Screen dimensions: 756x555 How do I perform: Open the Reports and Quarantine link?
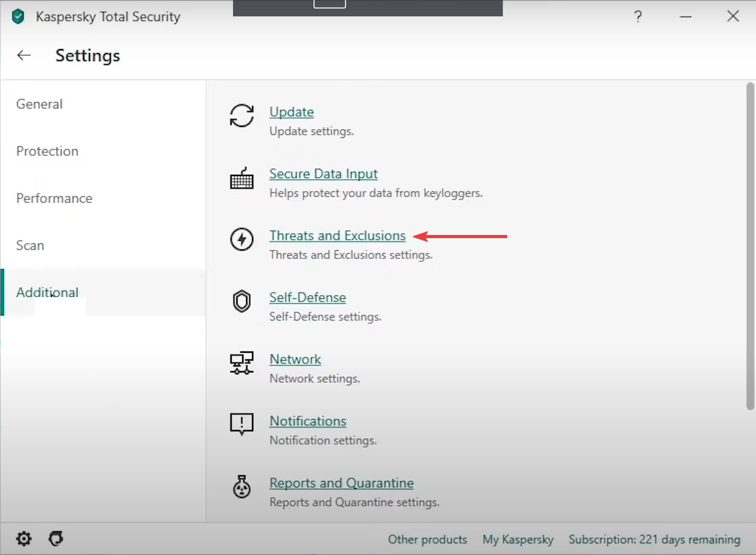pos(342,482)
